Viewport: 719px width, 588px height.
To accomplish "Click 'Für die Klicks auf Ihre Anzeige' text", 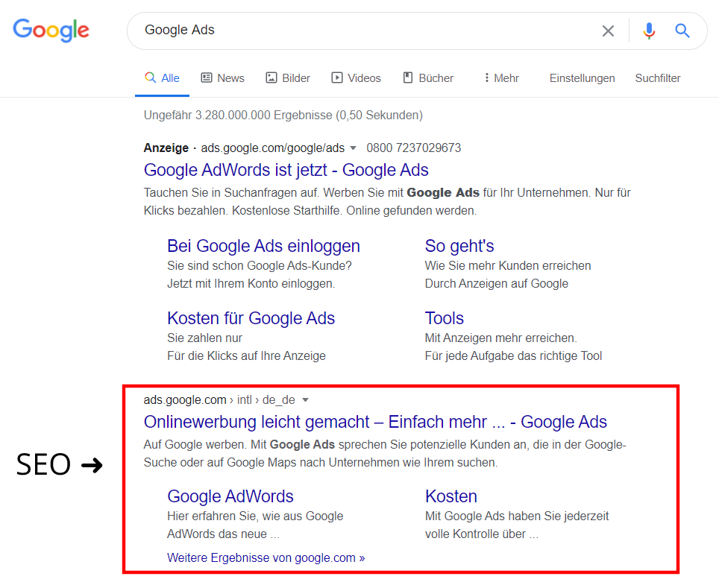I will (x=247, y=356).
